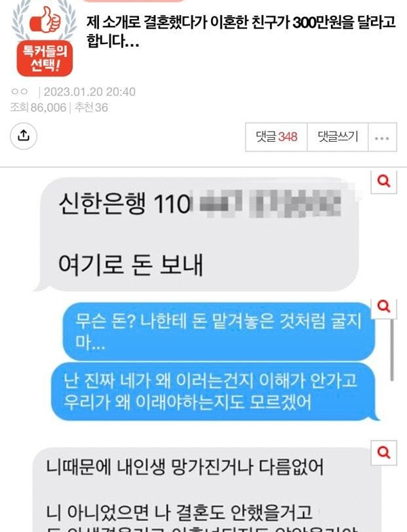The image size is (407, 532).
Task: Click the post date 2023.01.20 20:40
Action: coord(90,92)
